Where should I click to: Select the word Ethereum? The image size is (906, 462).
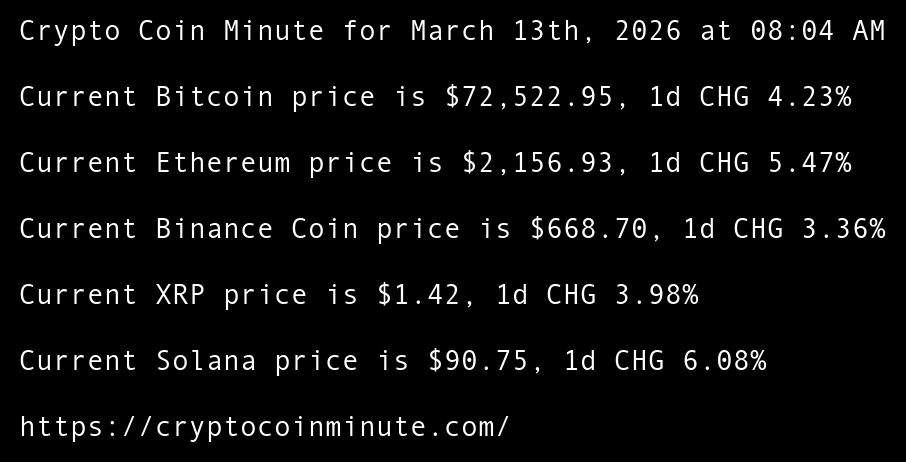pos(223,163)
